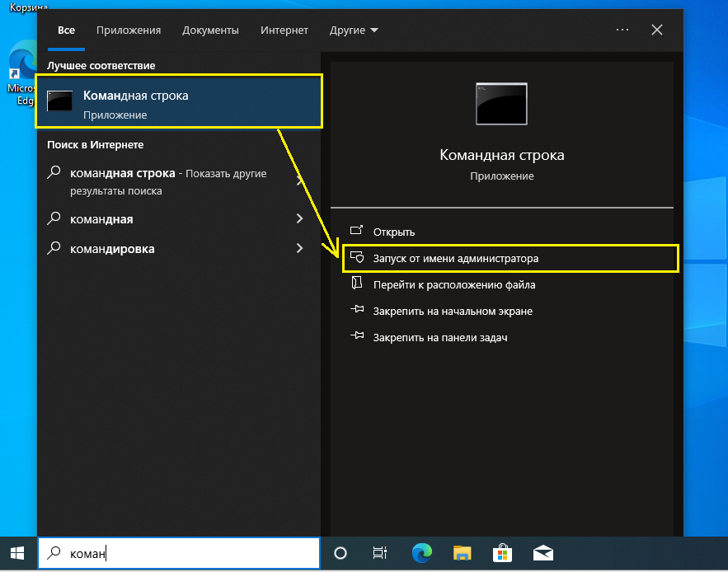
Task: Close the search panel with X
Action: 657,30
